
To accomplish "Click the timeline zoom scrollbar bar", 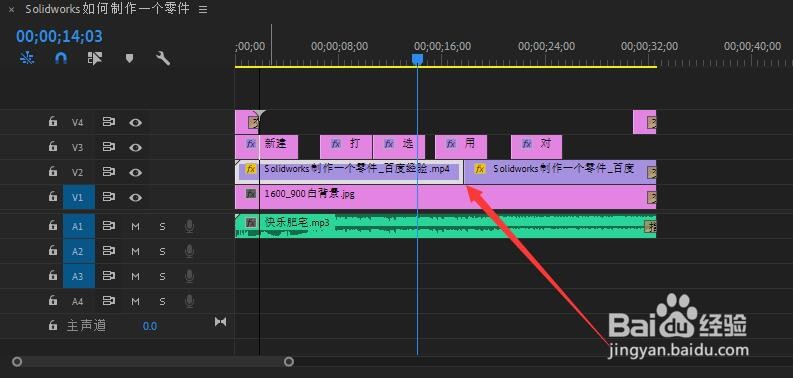I will [153, 362].
